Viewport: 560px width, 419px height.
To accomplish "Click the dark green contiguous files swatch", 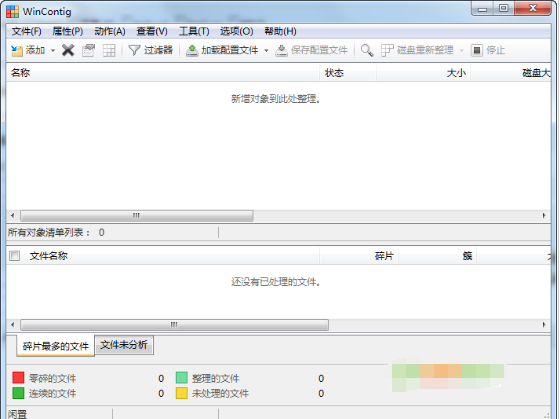I will 18,393.
